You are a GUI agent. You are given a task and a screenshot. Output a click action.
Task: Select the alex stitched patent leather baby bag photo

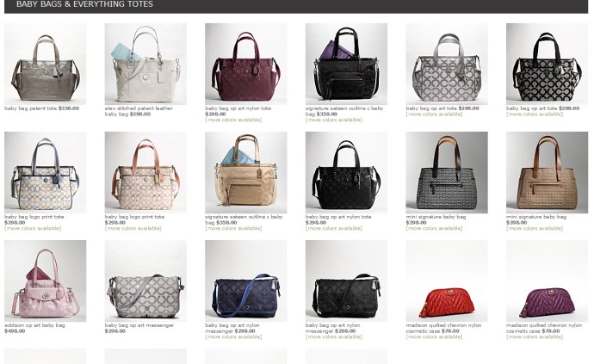pos(145,64)
